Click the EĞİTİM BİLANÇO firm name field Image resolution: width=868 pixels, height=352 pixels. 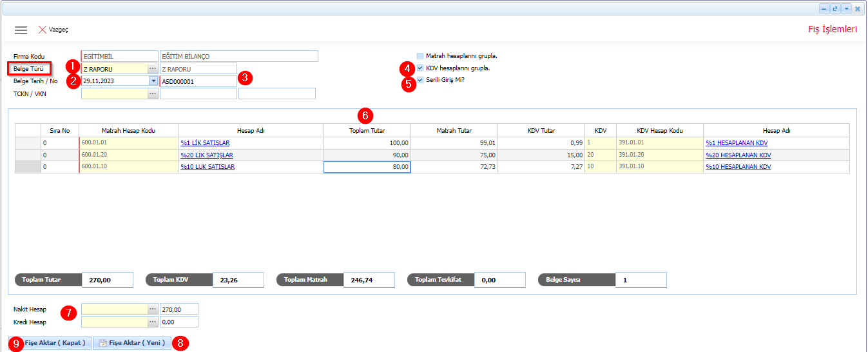click(x=239, y=56)
